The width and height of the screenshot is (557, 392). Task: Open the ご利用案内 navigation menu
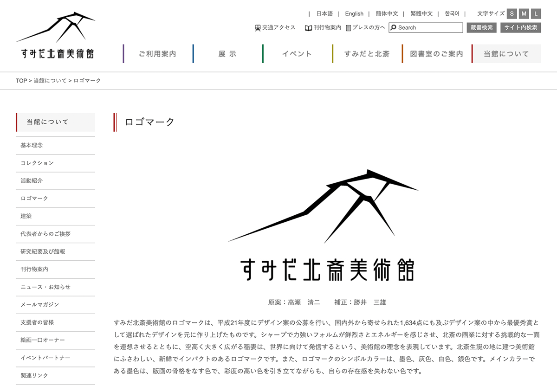pyautogui.click(x=157, y=54)
